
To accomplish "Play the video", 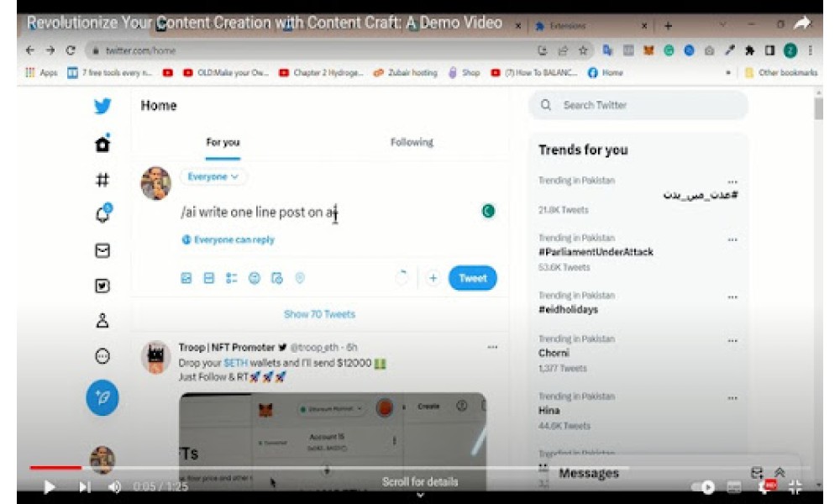I will pos(50,487).
